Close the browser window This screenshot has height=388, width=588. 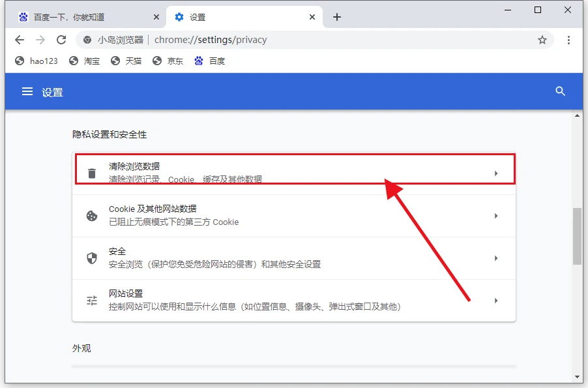coord(568,10)
